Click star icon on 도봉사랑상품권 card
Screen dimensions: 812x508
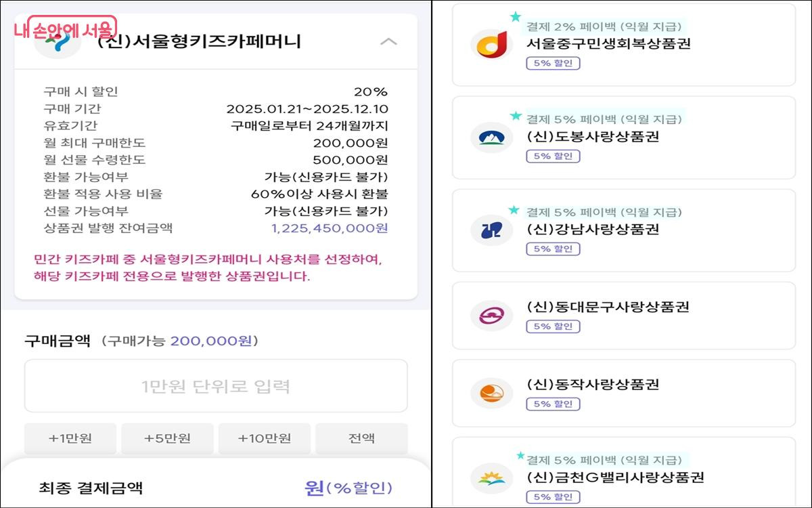[x=516, y=116]
